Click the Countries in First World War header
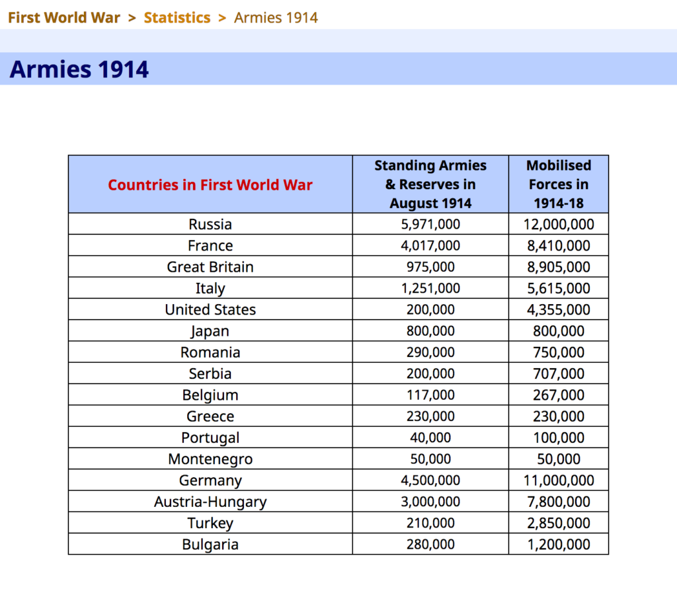This screenshot has height=616, width=677. tap(210, 185)
